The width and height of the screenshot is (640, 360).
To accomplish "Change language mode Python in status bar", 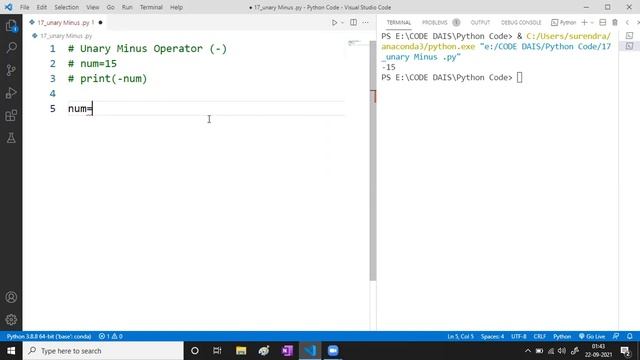I will (562, 336).
